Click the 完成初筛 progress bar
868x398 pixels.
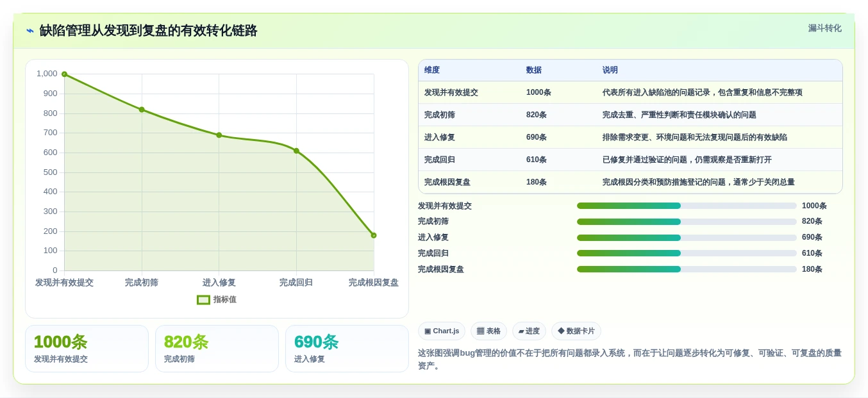point(687,222)
